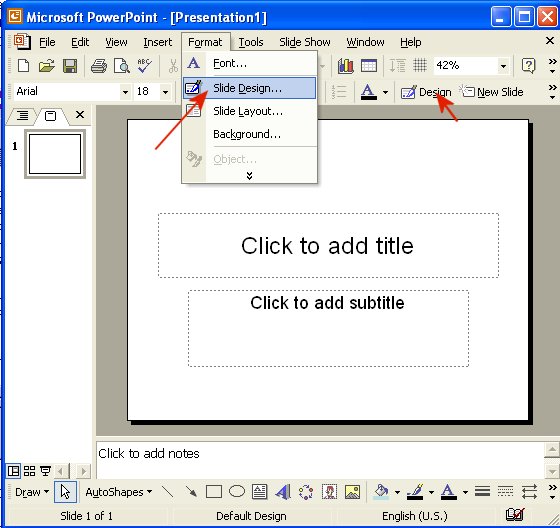
Task: Select the Line drawing tool
Action: pyautogui.click(x=167, y=492)
